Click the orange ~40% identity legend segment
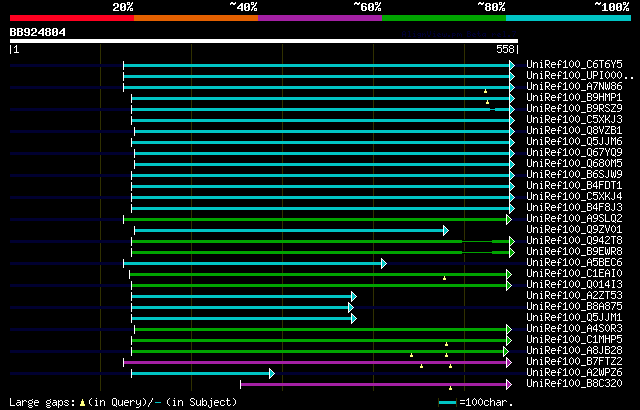640x410 pixels. click(x=196, y=18)
